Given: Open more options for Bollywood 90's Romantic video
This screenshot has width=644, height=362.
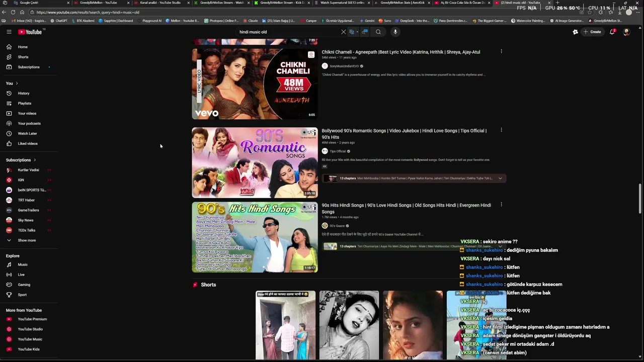Looking at the screenshot, I should pos(501,130).
